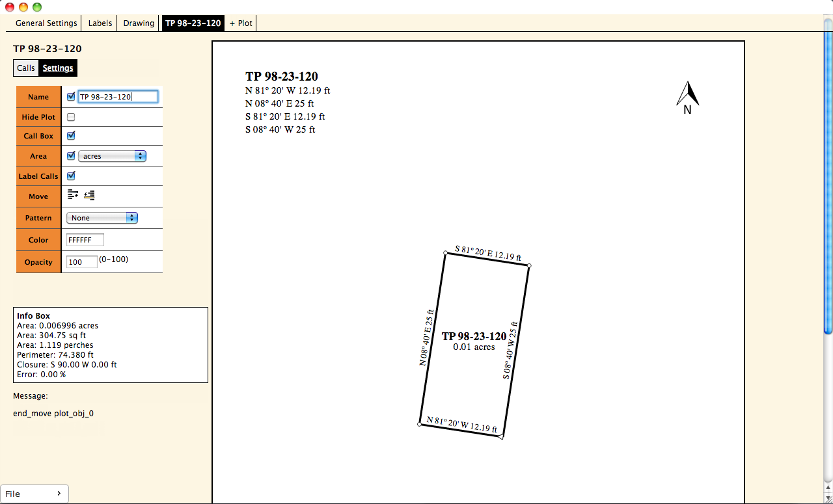Click the move plot up icon

[74, 194]
